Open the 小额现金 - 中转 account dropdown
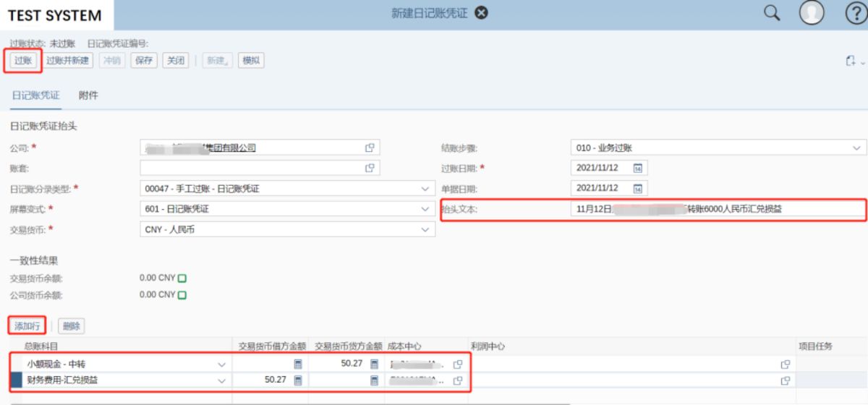Viewport: 868px width, 405px height. 221,364
